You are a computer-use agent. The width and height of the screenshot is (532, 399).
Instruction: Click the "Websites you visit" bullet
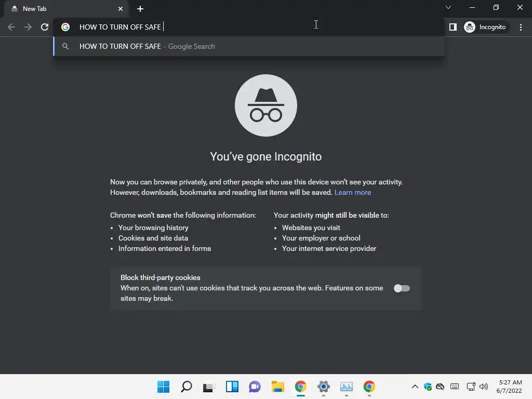coord(311,228)
